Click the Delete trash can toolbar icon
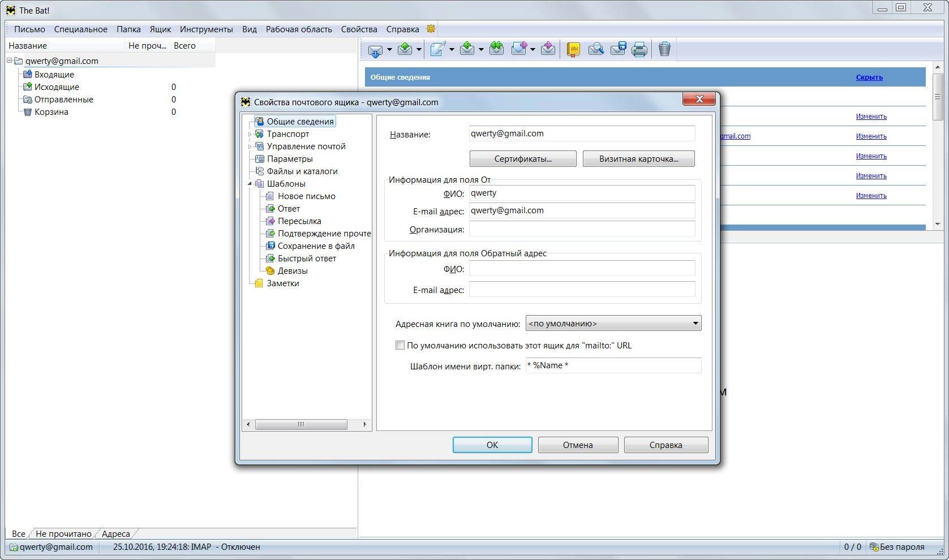The image size is (949, 560). (664, 50)
